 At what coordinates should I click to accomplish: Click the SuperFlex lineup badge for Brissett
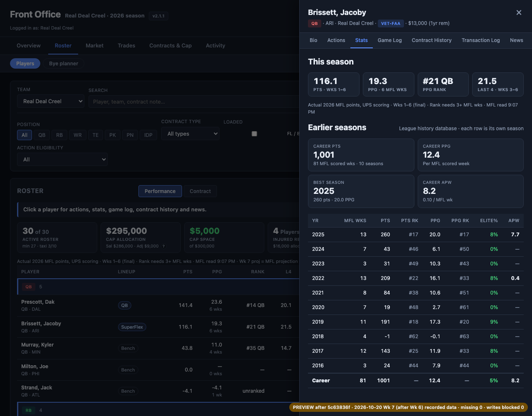click(132, 327)
